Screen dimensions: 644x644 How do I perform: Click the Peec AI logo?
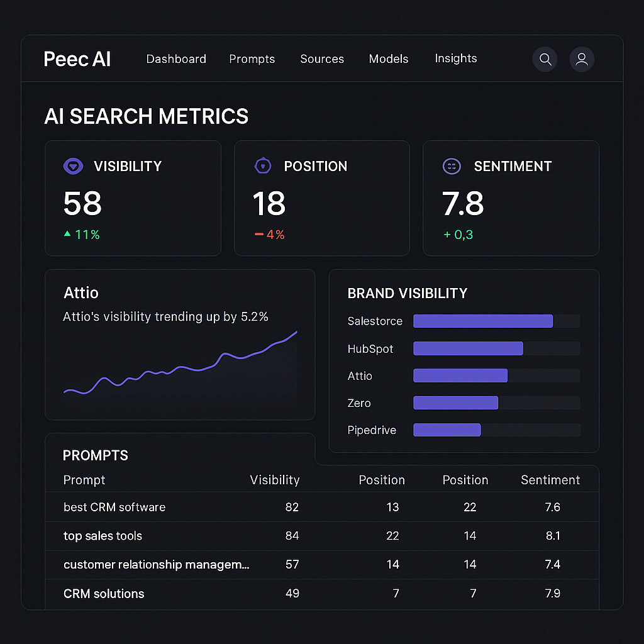(x=77, y=59)
